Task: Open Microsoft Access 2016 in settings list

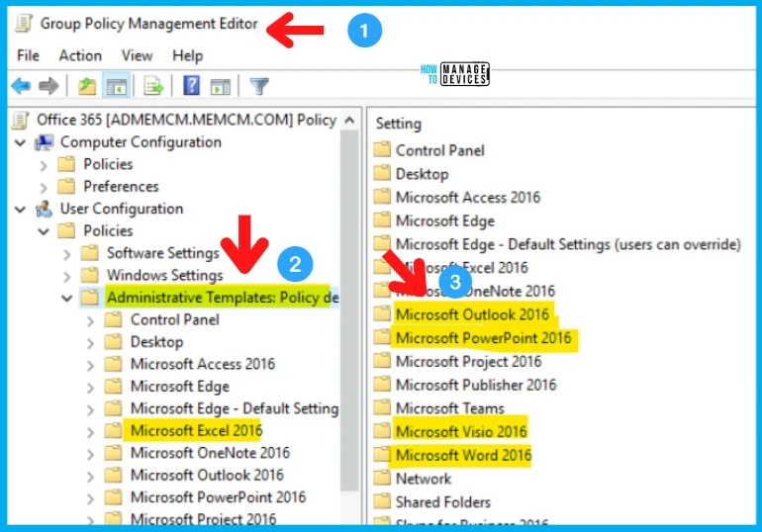Action: (468, 197)
